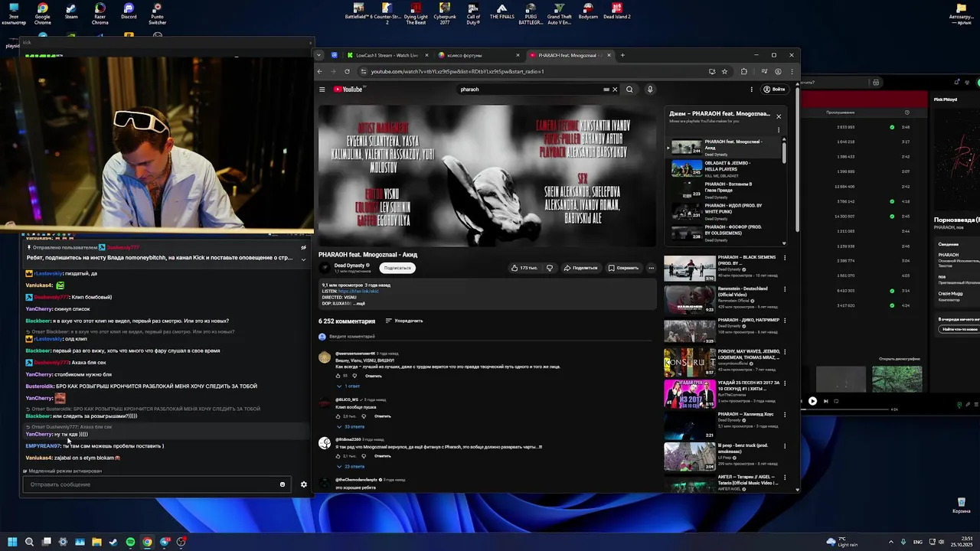980x551 pixels.
Task: Play the track in the Spotify window
Action: (x=812, y=401)
